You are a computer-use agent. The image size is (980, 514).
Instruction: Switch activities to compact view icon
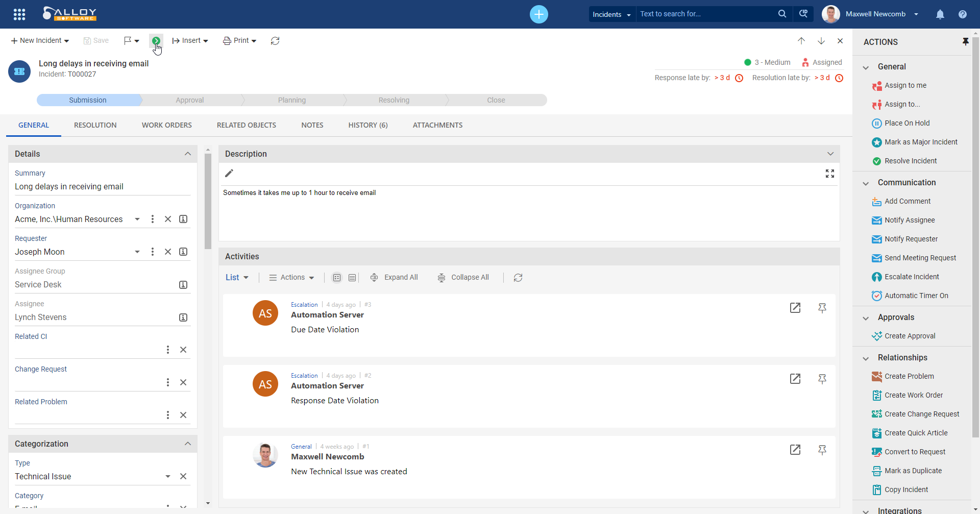point(352,278)
